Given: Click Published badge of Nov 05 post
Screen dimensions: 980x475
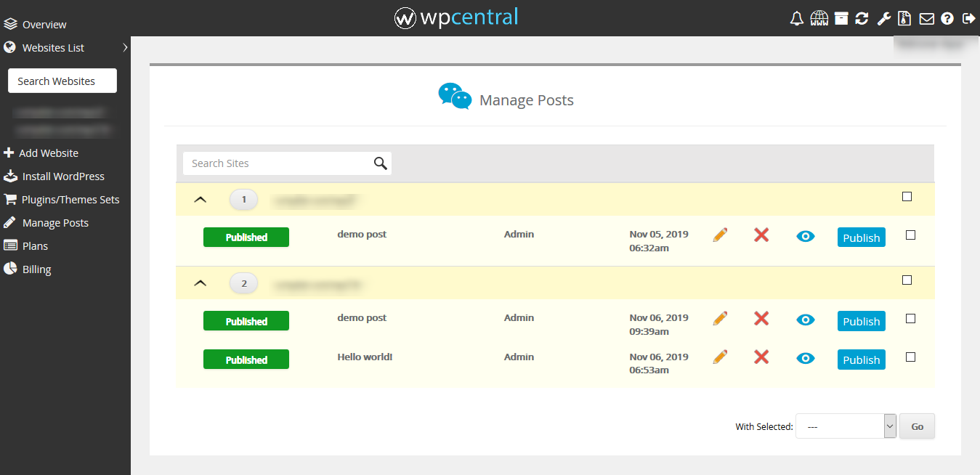Looking at the screenshot, I should tap(246, 238).
